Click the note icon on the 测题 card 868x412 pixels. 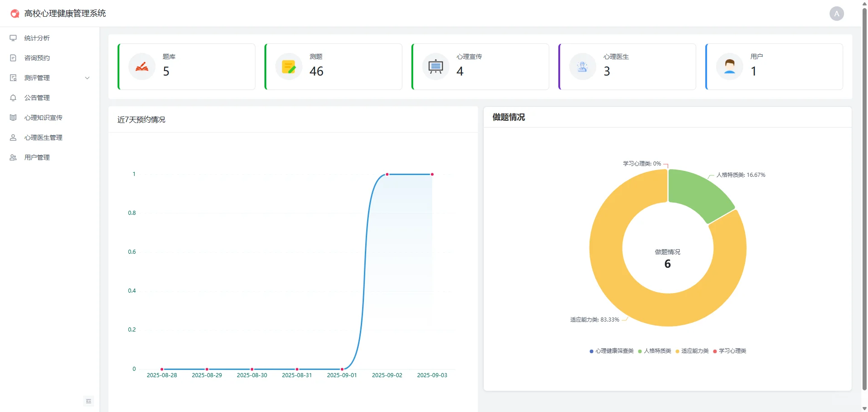click(288, 66)
